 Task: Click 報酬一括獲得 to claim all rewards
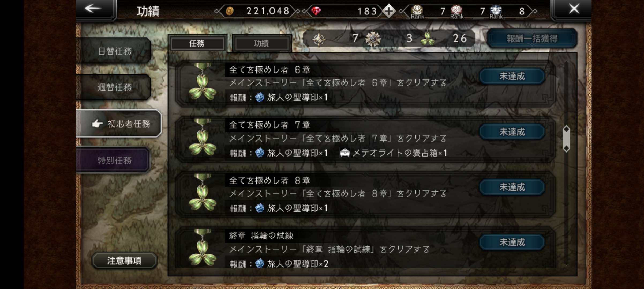(532, 38)
